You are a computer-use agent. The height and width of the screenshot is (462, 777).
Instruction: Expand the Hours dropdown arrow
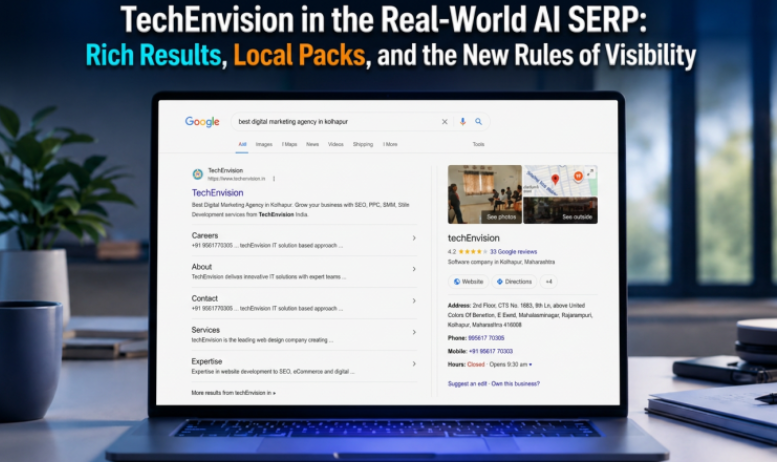[531, 365]
